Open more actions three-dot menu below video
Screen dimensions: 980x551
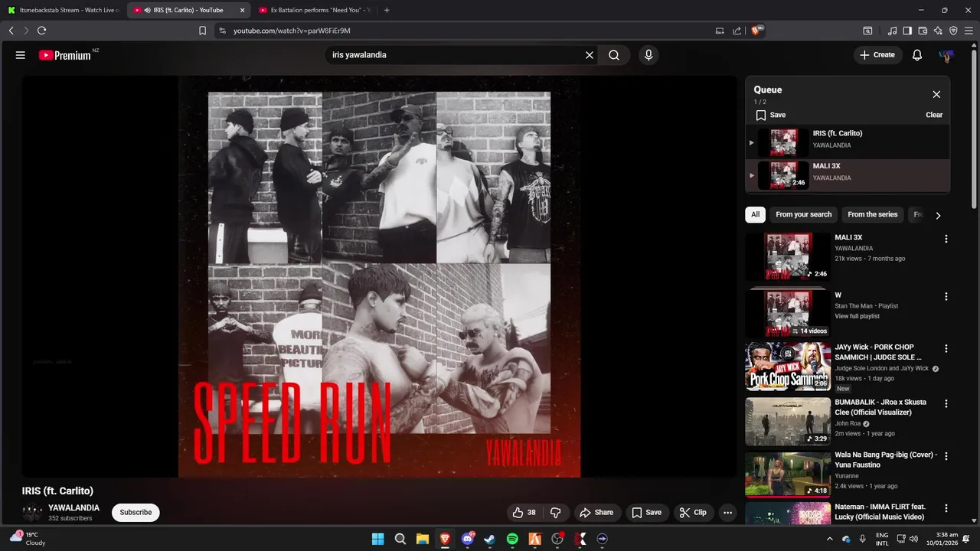tap(728, 513)
